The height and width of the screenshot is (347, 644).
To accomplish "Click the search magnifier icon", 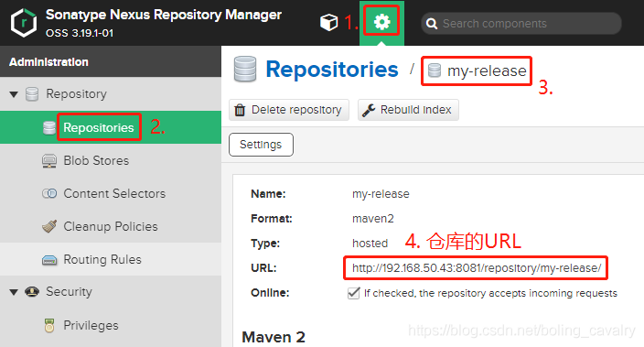I will point(432,24).
